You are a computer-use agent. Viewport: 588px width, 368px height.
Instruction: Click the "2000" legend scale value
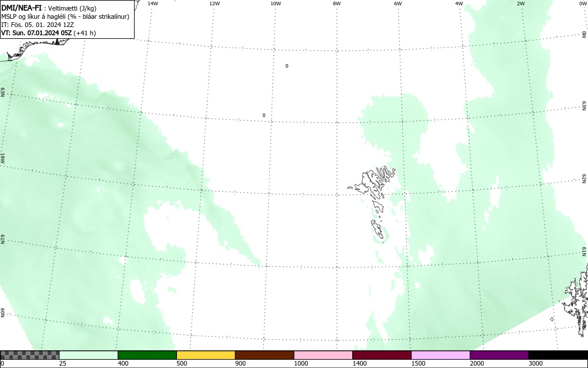pos(477,363)
